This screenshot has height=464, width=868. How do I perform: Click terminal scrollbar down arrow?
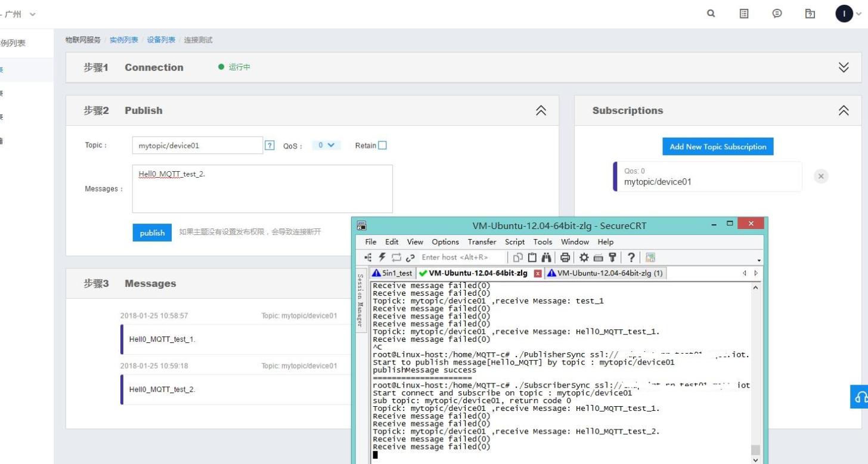(x=755, y=460)
